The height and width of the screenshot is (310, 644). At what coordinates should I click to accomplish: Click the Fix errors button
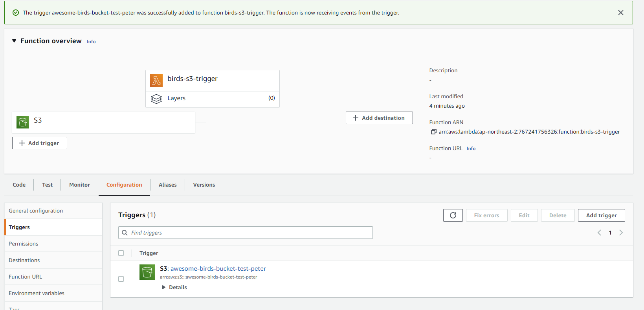(x=486, y=215)
